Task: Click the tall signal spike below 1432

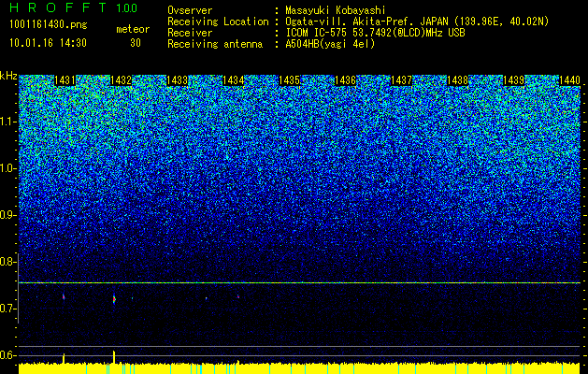Action: pos(114,357)
